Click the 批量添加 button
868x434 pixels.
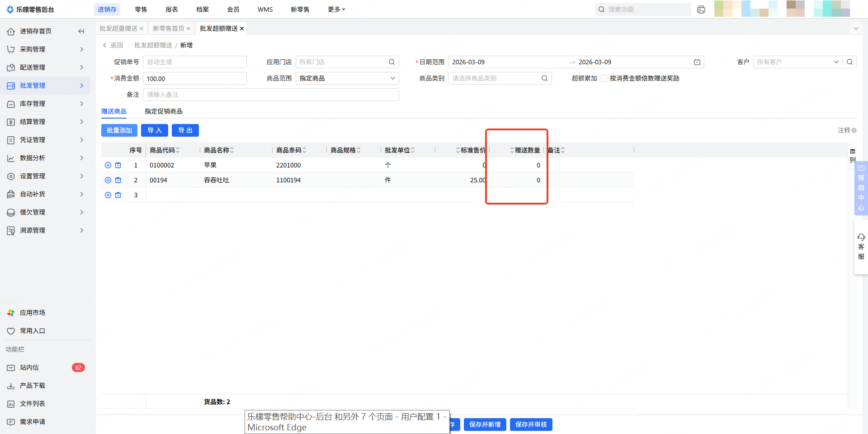119,130
